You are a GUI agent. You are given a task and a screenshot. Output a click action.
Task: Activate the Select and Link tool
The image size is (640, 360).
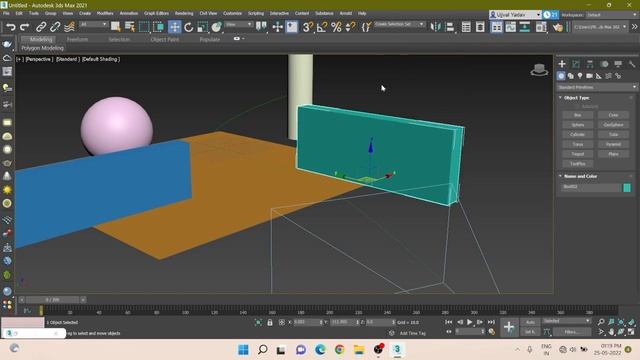40,27
